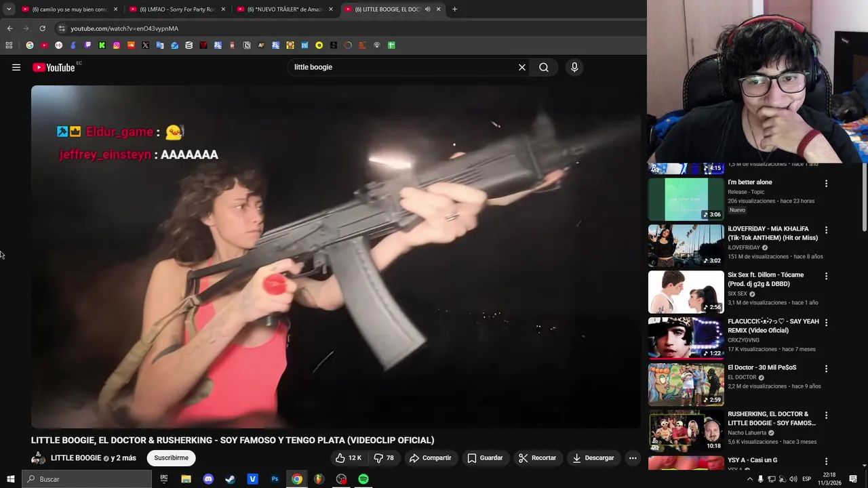Mute the LITTLE BOOGIE tab via speaker icon
The height and width of the screenshot is (488, 868).
click(x=427, y=9)
